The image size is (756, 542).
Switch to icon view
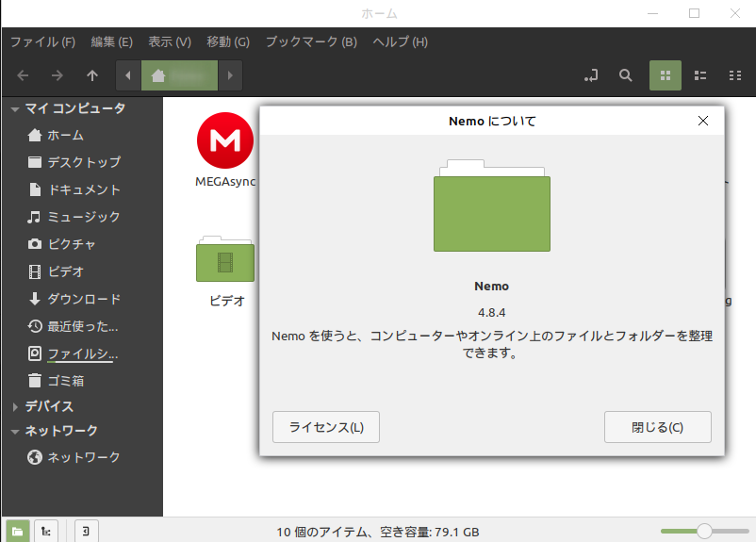(x=666, y=75)
